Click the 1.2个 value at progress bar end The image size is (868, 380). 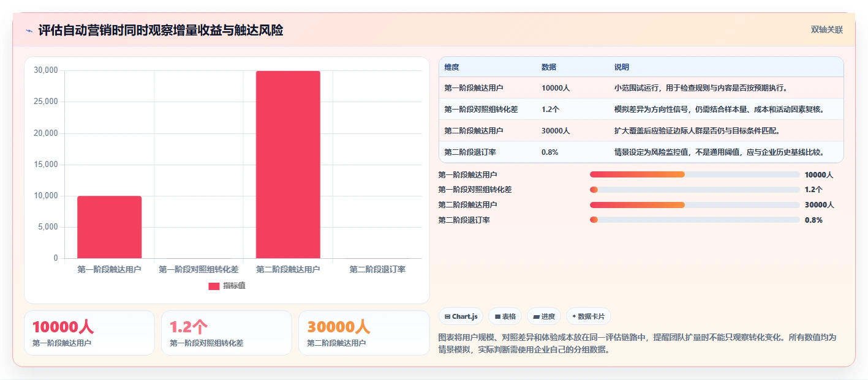(x=813, y=190)
